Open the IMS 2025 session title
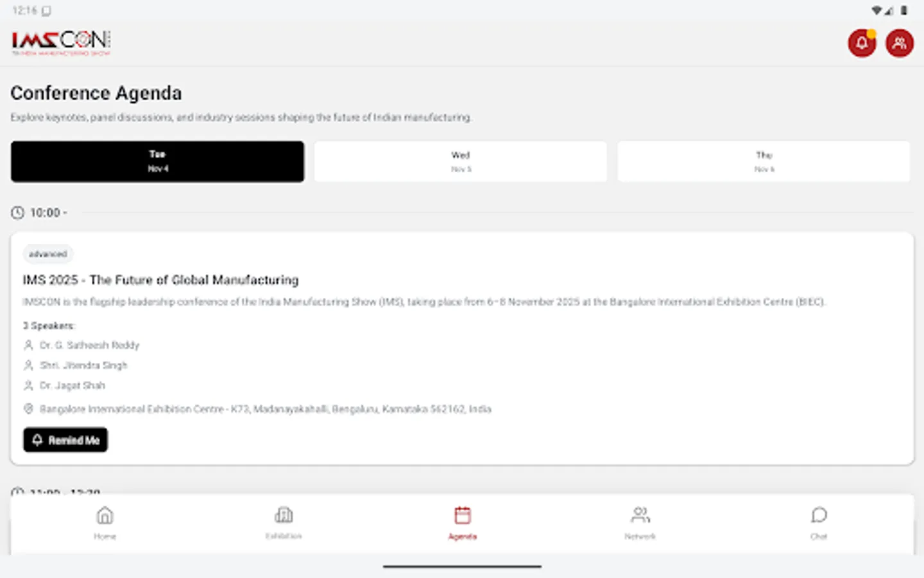Screen dimensions: 924x578 click(x=161, y=280)
